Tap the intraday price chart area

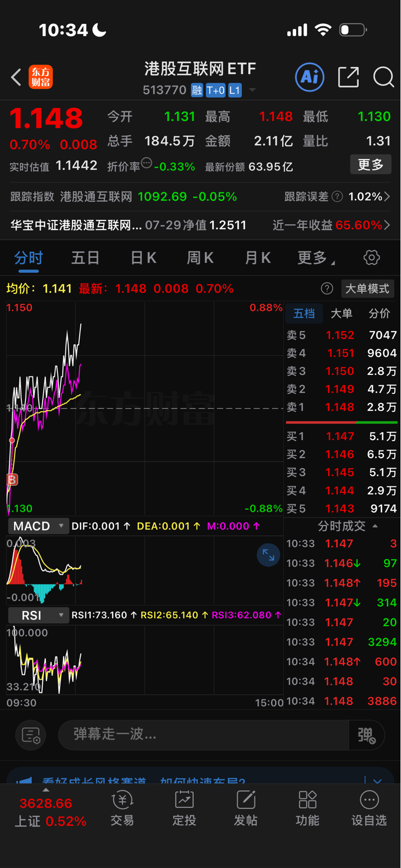144,408
